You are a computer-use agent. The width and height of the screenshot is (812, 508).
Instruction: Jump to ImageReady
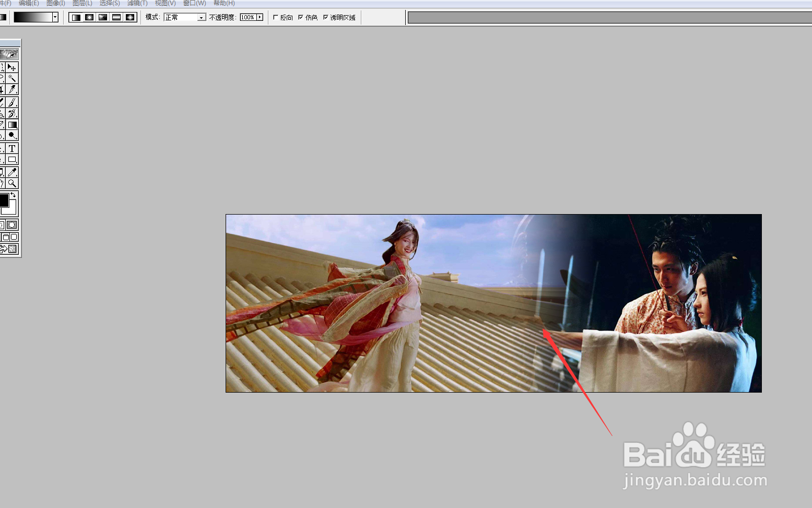[9, 249]
